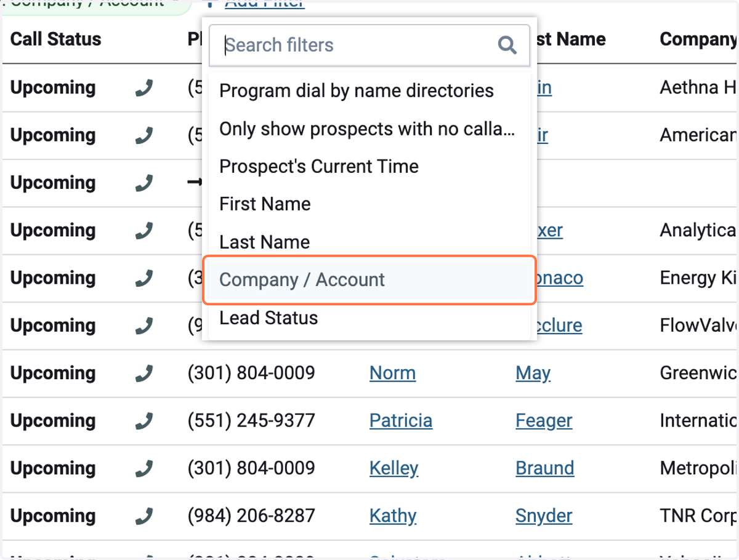Screen dimensions: 739x560
Task: Click phone number (984) 206-8287
Action: pyautogui.click(x=251, y=516)
